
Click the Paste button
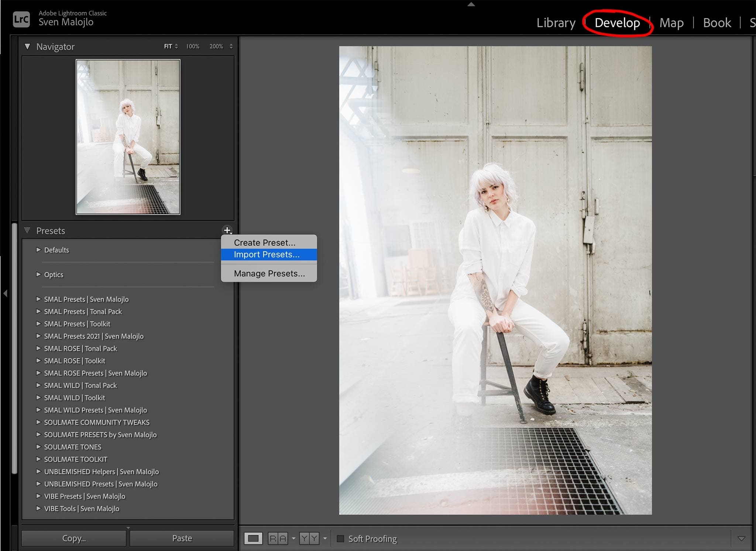(182, 538)
